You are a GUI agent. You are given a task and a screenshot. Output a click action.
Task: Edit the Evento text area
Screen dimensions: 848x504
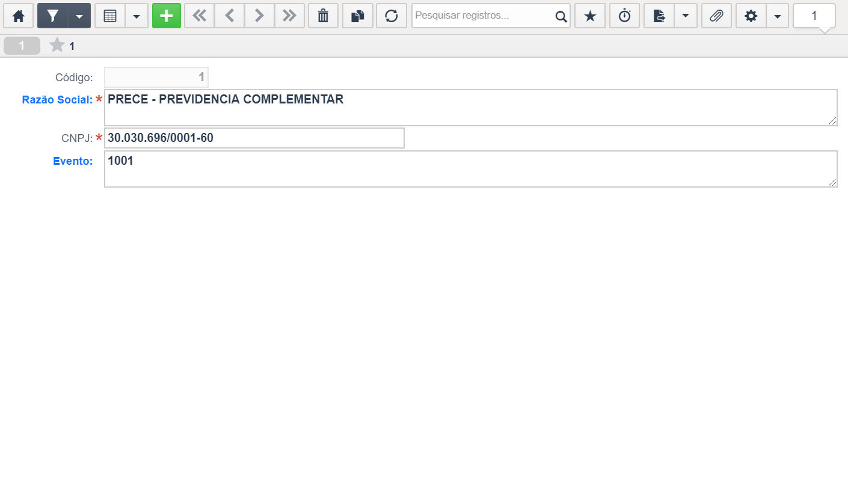(471, 169)
